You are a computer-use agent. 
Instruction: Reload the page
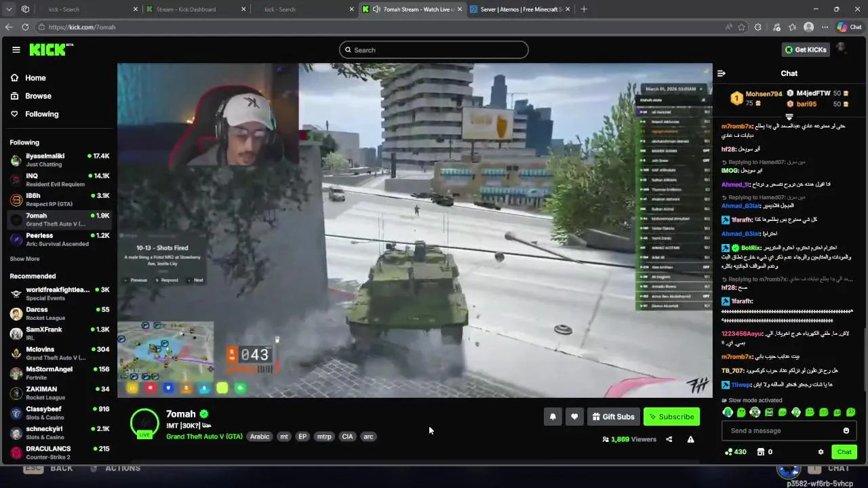coord(25,27)
